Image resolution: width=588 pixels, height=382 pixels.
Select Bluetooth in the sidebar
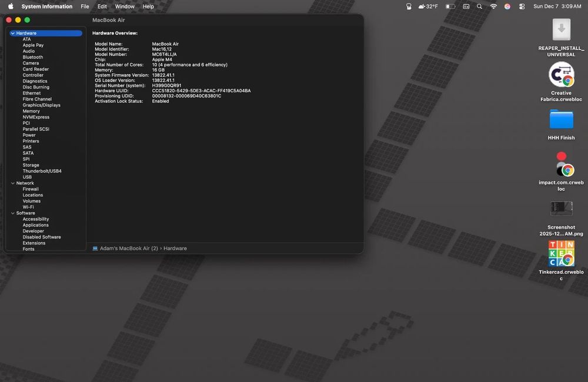tap(32, 57)
